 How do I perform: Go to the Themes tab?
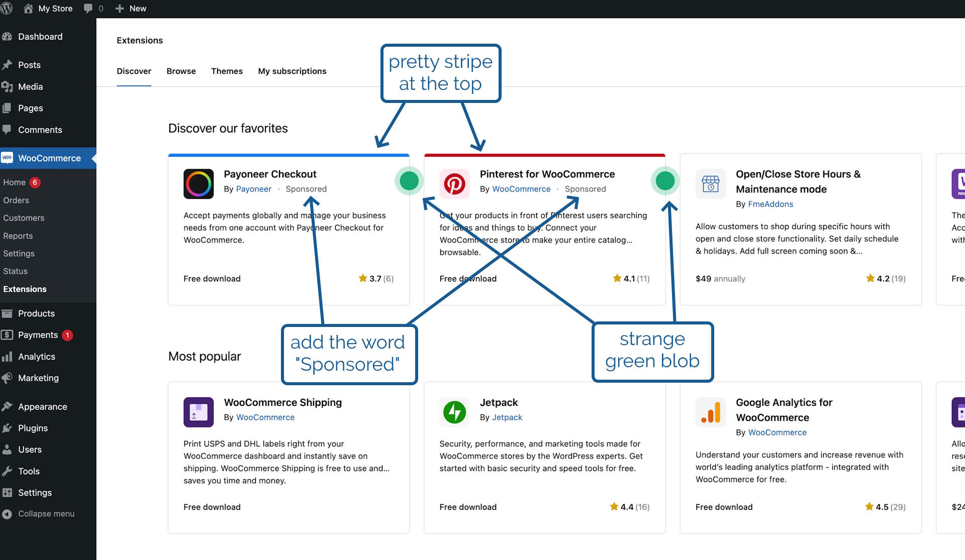[x=227, y=71]
